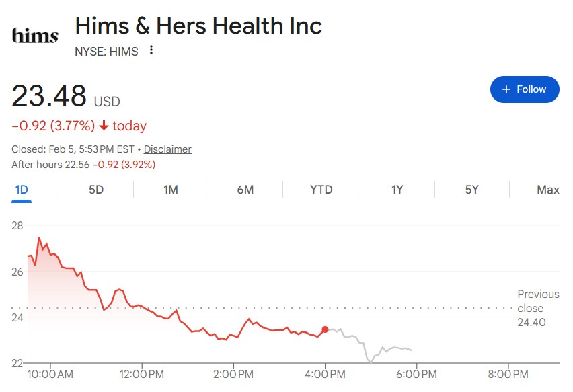The image size is (573, 392).
Task: Click the 23.48 USD price value
Action: coord(50,96)
